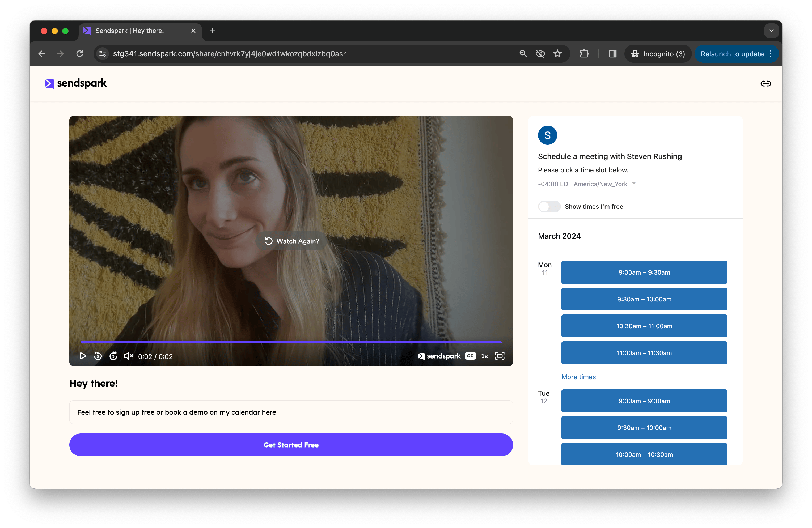Select Tuesday 9:00am – 9:30am slot
This screenshot has width=812, height=528.
coord(644,401)
